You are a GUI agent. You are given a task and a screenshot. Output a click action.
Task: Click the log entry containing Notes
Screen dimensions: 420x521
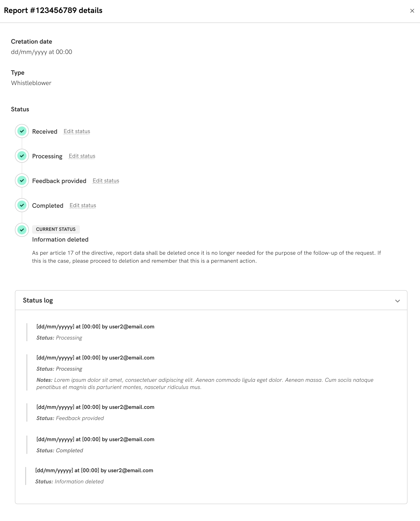click(95, 372)
